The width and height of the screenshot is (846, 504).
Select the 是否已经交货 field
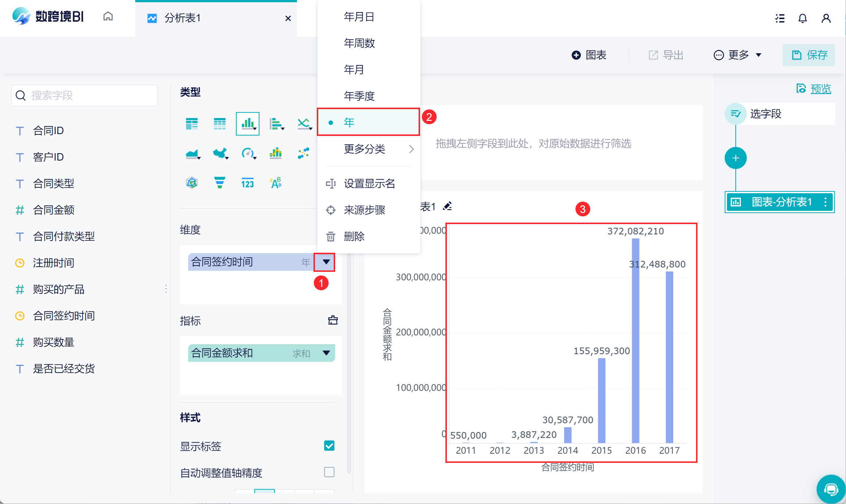64,369
